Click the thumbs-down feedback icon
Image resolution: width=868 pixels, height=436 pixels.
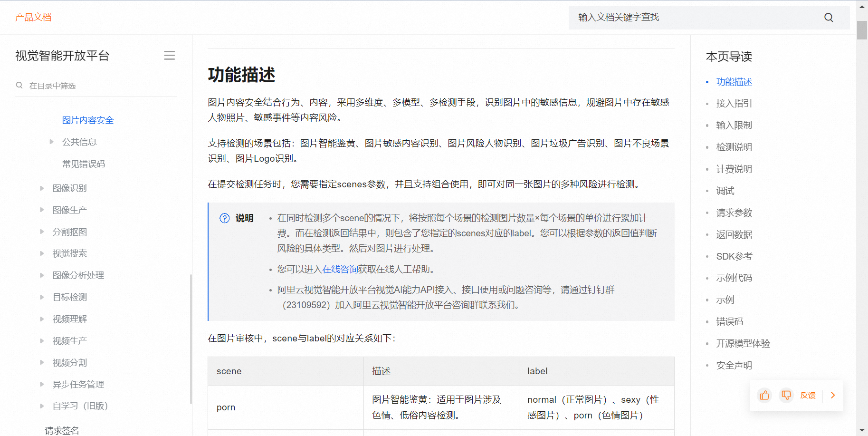point(786,395)
